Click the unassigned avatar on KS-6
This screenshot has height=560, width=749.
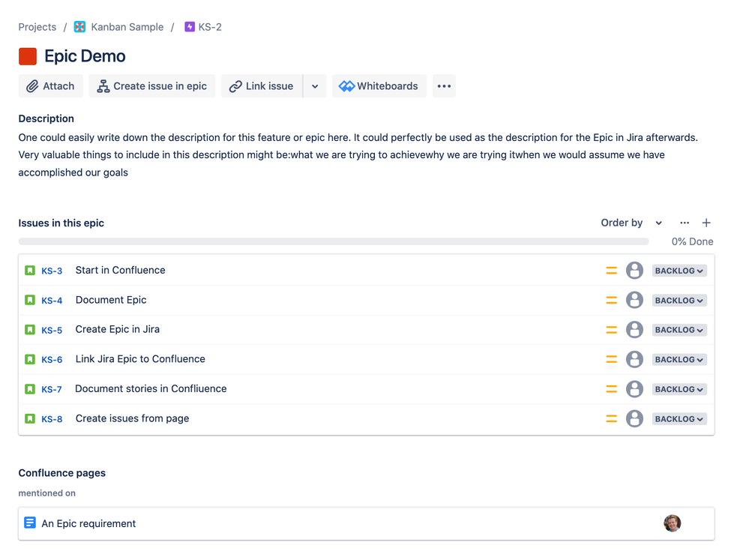pos(634,359)
